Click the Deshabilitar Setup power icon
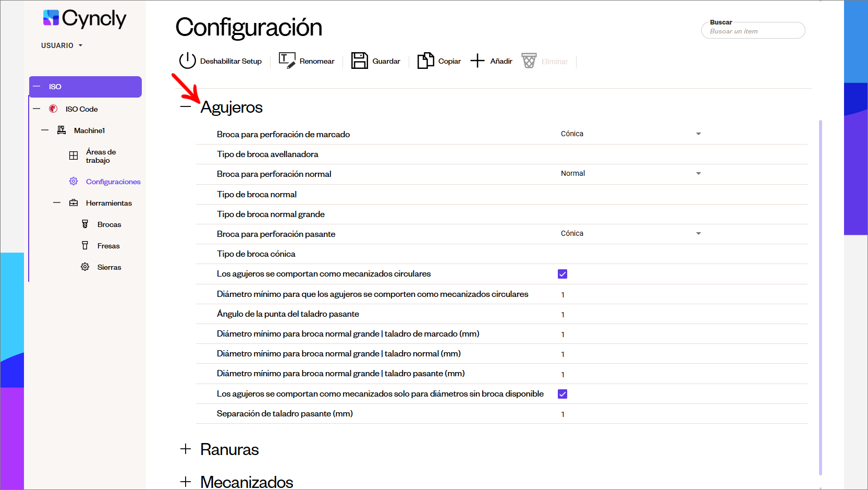The width and height of the screenshot is (868, 490). pos(187,61)
